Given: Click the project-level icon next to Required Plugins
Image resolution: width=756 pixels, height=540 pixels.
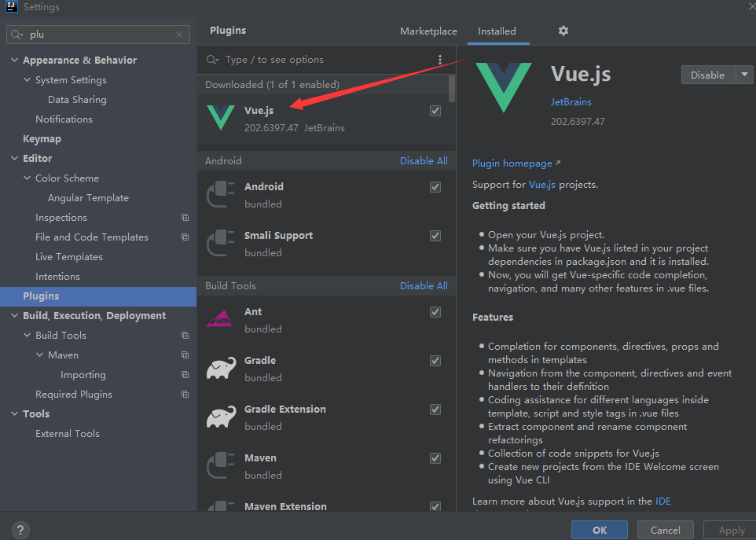Looking at the screenshot, I should tap(185, 394).
